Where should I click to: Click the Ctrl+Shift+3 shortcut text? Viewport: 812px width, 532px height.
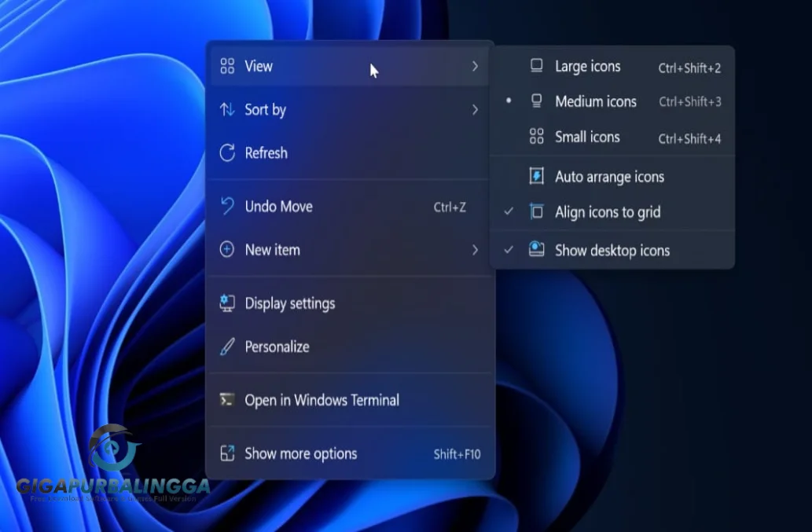tap(690, 102)
